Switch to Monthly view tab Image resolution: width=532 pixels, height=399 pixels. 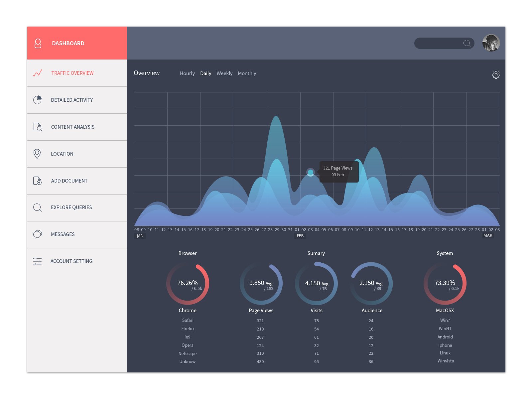[247, 73]
